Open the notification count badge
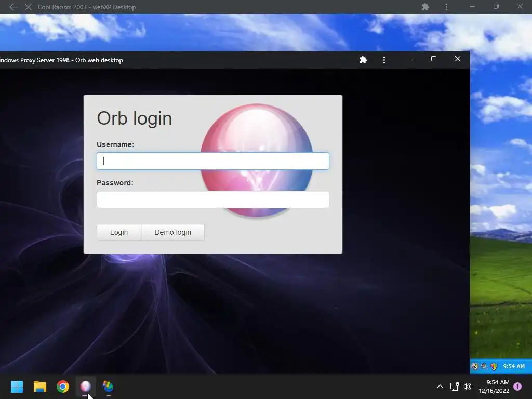 [x=517, y=387]
